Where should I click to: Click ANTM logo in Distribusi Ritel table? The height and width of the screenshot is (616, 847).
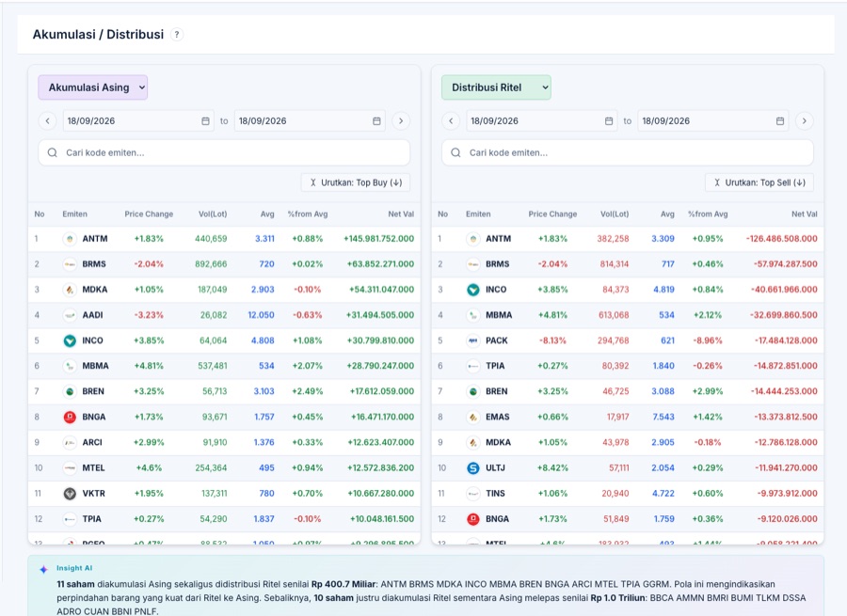point(473,239)
